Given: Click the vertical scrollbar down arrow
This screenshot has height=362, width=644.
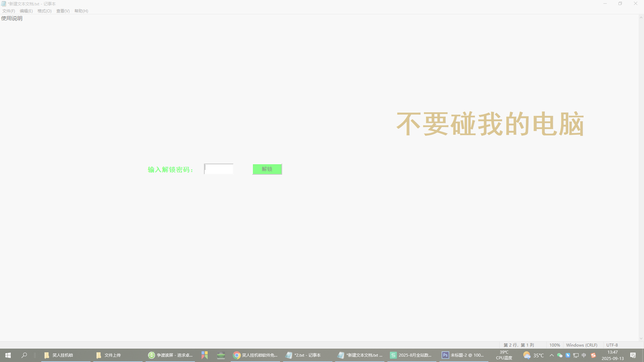Looking at the screenshot, I should (x=641, y=339).
